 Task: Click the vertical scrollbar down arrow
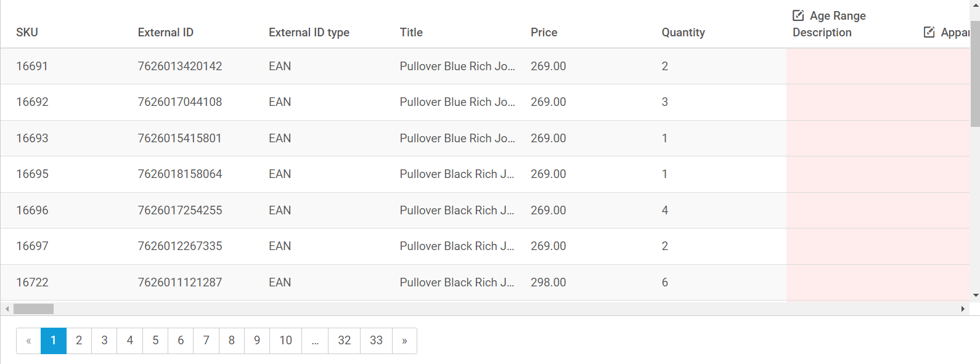point(975,295)
